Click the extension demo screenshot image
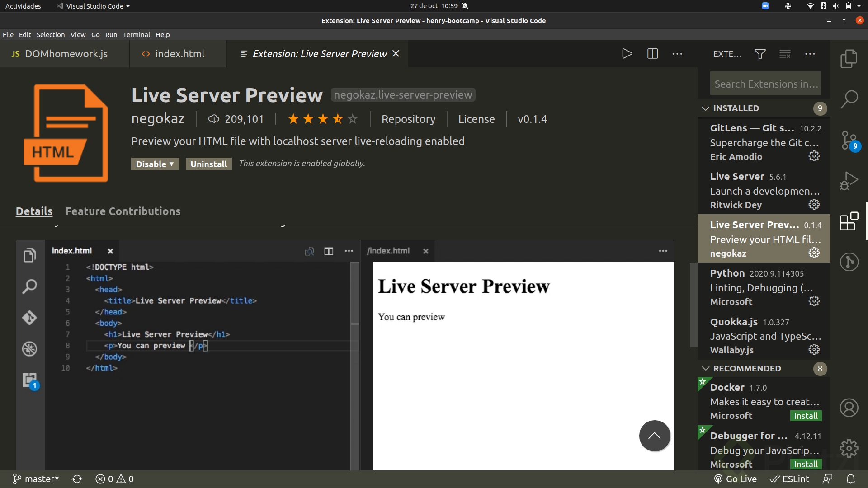Viewport: 868px width, 488px height. (x=344, y=355)
